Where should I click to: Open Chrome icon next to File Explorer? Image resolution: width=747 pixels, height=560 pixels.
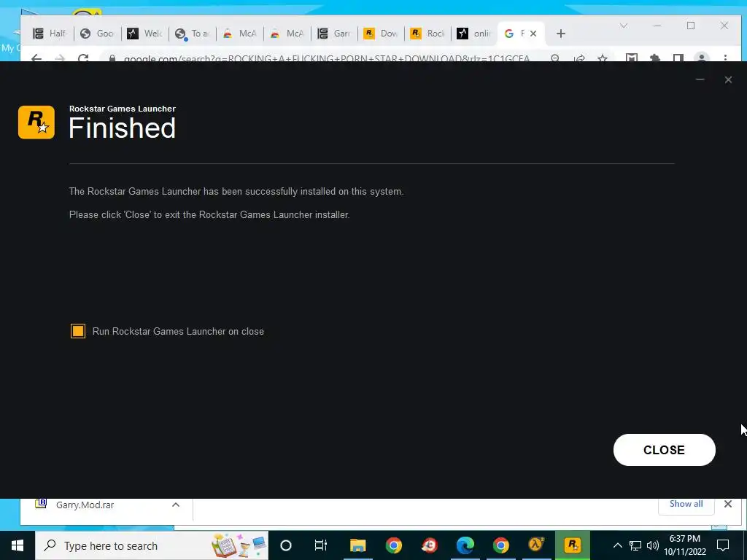[393, 545]
